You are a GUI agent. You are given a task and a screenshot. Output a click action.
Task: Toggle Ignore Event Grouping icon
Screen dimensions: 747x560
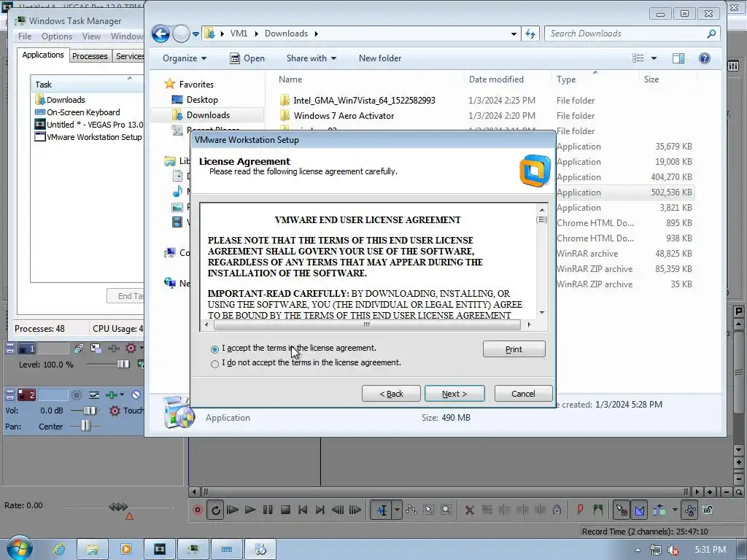708,510
